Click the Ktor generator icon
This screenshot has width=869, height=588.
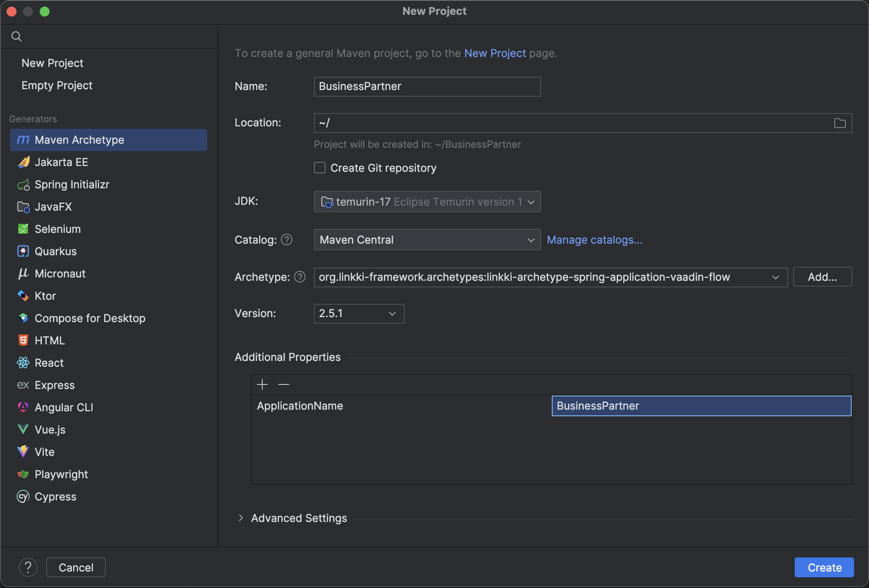click(x=23, y=296)
